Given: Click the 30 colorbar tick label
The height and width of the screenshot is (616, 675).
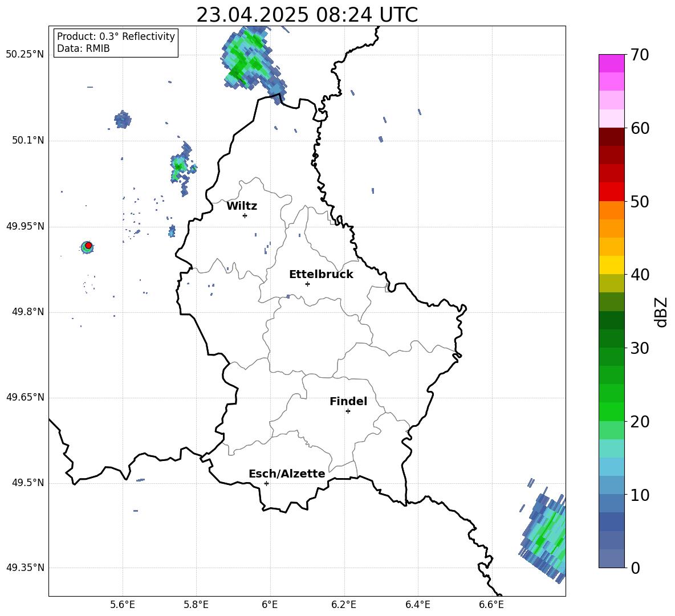Looking at the screenshot, I should pyautogui.click(x=640, y=348).
